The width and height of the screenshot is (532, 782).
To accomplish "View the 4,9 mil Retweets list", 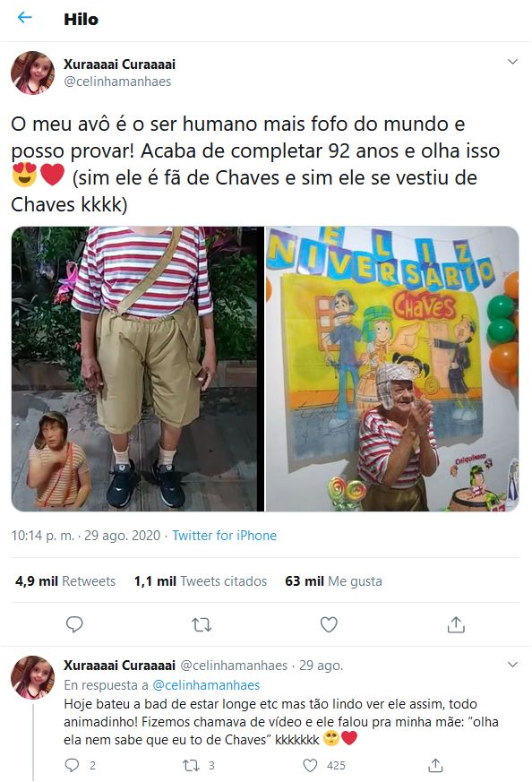I will point(65,581).
